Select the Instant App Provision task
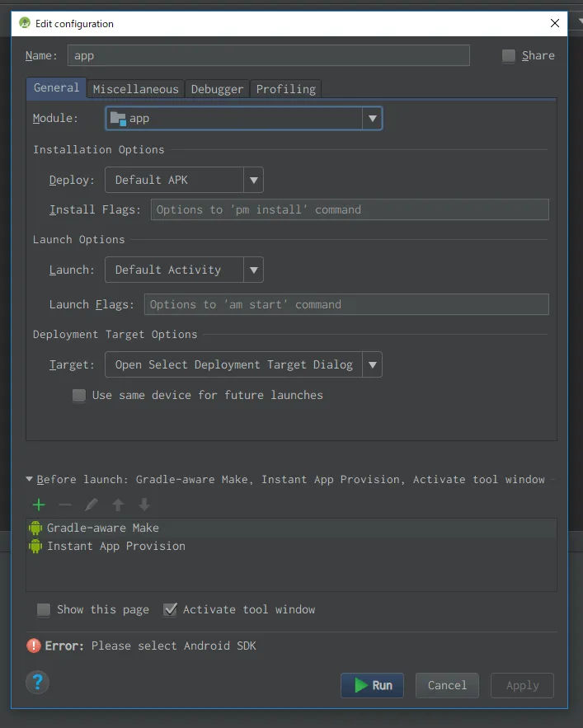The width and height of the screenshot is (583, 728). click(x=115, y=546)
